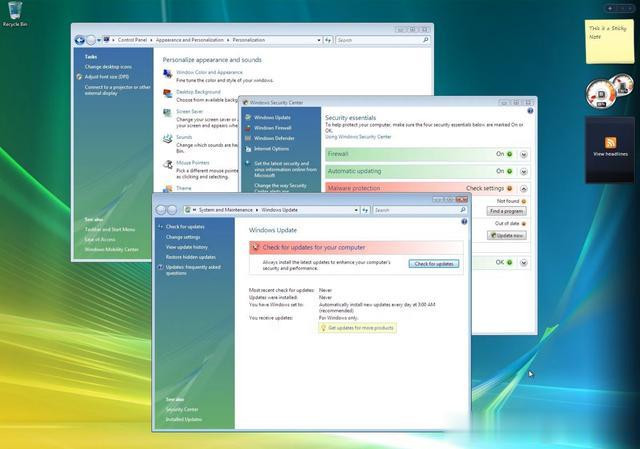This screenshot has width=640, height=449.
Task: Click the refresh button in Windows Update address bar
Action: coord(365,210)
